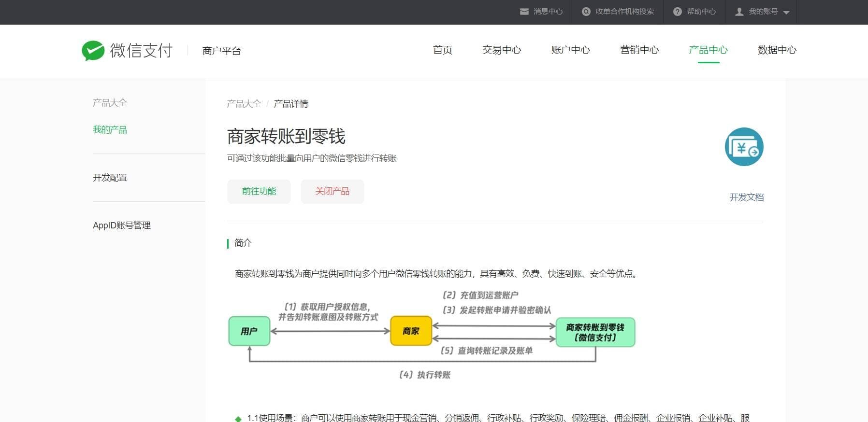Open 帮助中心 link
Screen dimensions: 868x422
(x=701, y=12)
